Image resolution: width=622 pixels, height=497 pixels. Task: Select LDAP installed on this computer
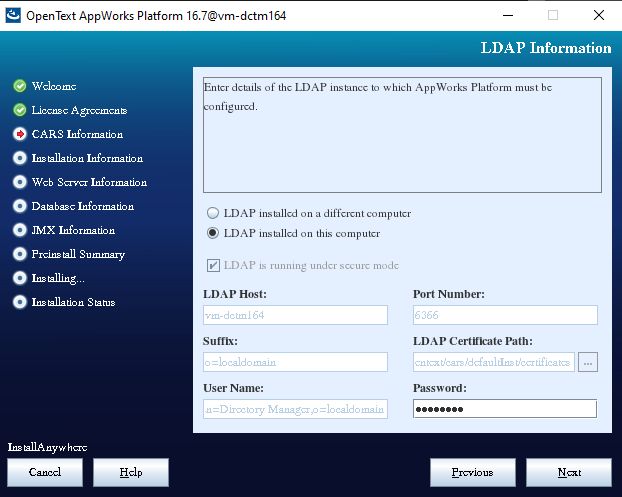(213, 233)
